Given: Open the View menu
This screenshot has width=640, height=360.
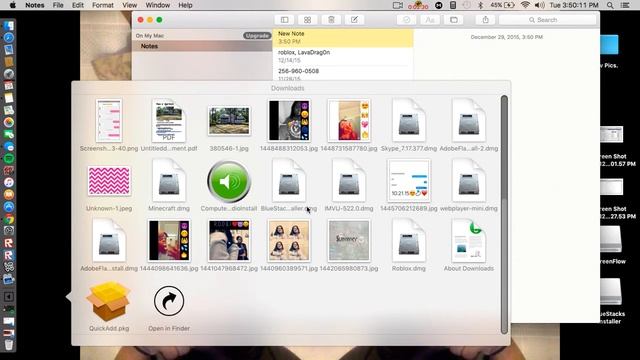Looking at the screenshot, I should click(130, 5).
